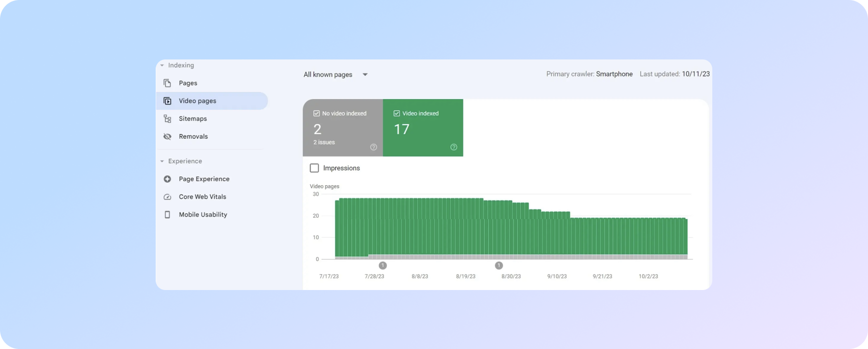
Task: Click the 2 issues text
Action: (x=324, y=143)
